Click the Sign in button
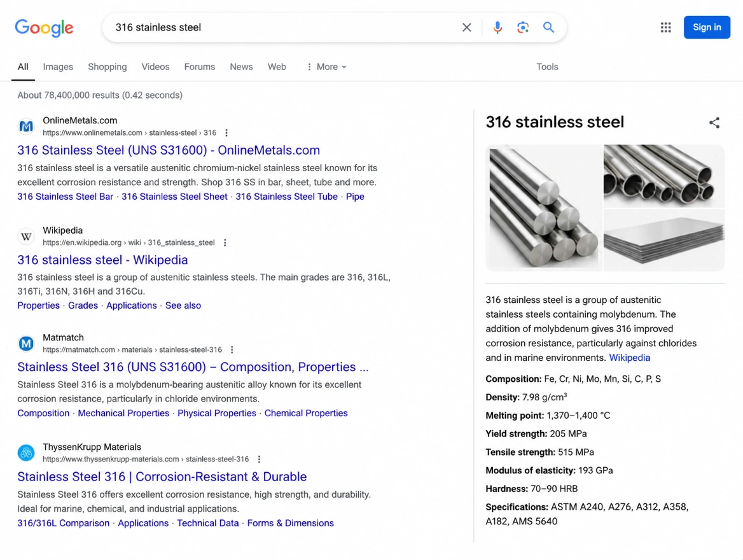743x560 pixels. (707, 27)
